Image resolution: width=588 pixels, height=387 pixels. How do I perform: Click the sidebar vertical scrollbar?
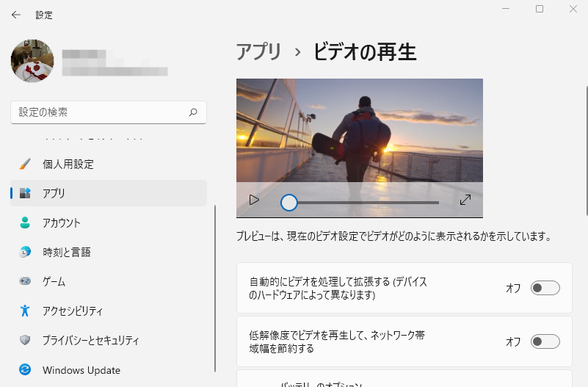215,289
